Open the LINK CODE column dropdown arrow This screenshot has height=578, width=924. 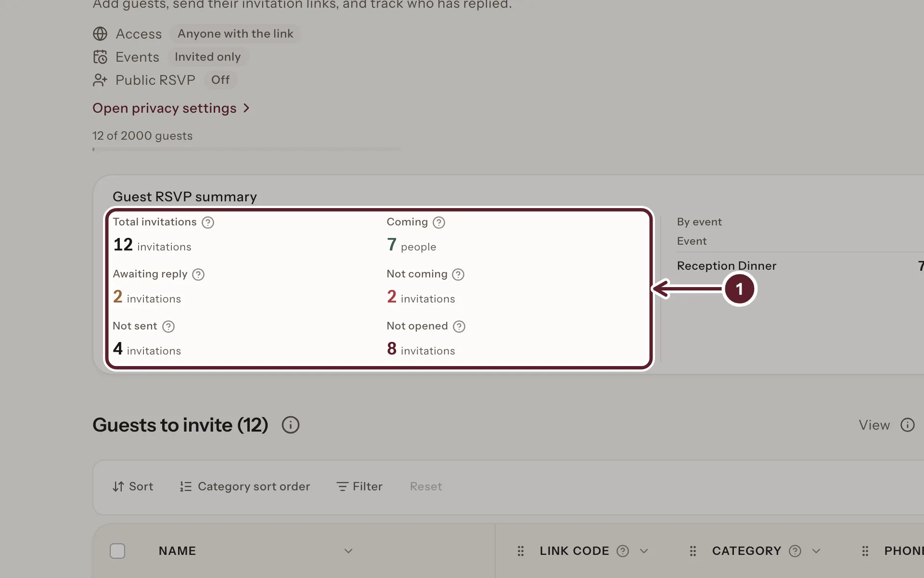[x=644, y=551]
